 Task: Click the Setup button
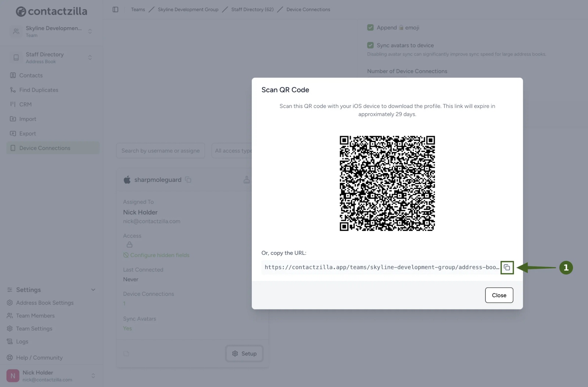click(244, 354)
